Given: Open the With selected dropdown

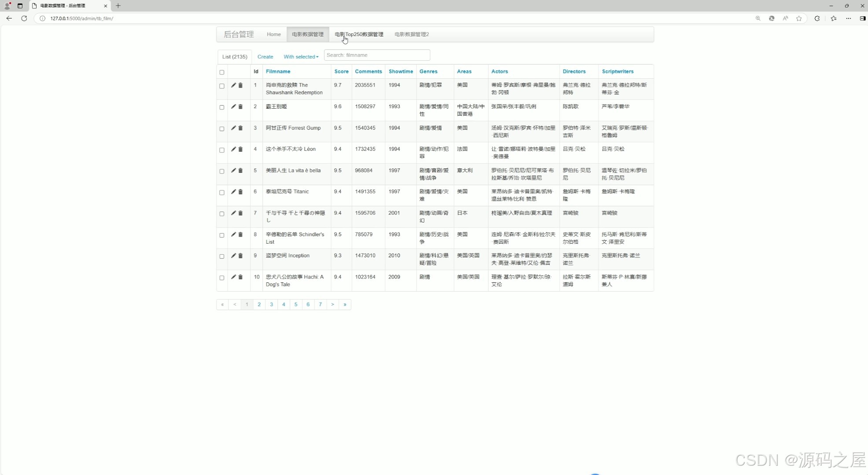Looking at the screenshot, I should [x=301, y=57].
